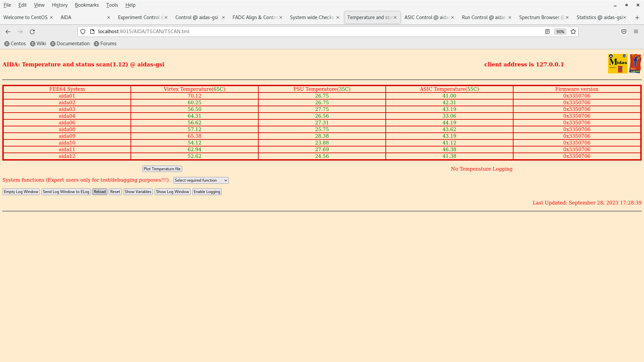Open the Select required function dropdown
The image size is (644, 362).
pyautogui.click(x=201, y=180)
